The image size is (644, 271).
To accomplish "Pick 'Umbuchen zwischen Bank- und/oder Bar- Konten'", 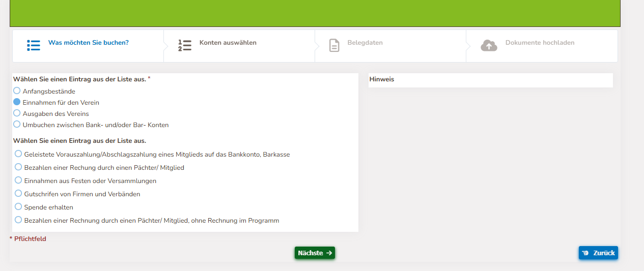I will (x=17, y=125).
